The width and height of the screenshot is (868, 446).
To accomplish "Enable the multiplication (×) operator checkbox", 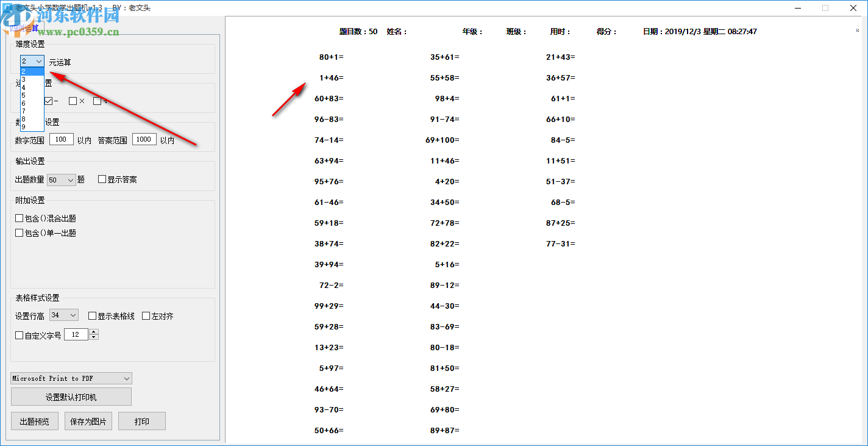I will (73, 101).
